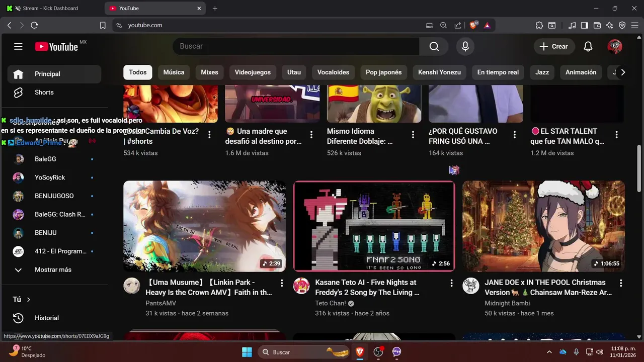Open Brave Wallet icon
The height and width of the screenshot is (362, 644).
(x=597, y=25)
